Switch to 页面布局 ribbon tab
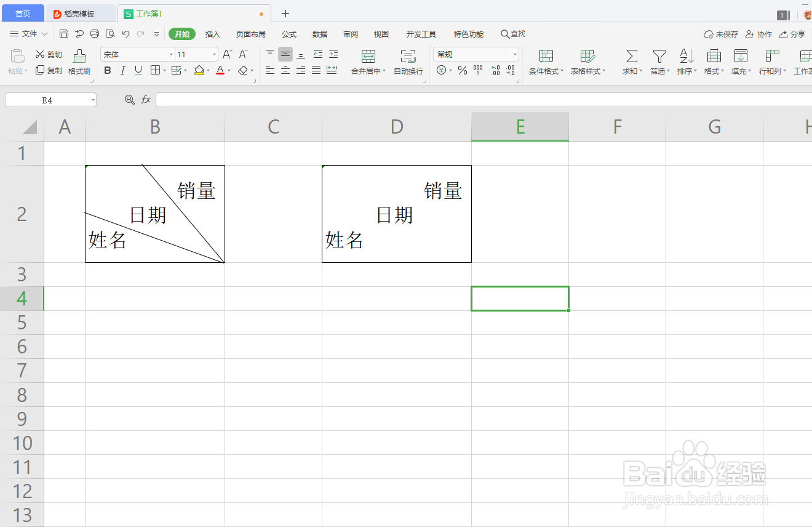Image resolution: width=812 pixels, height=527 pixels. pos(251,34)
